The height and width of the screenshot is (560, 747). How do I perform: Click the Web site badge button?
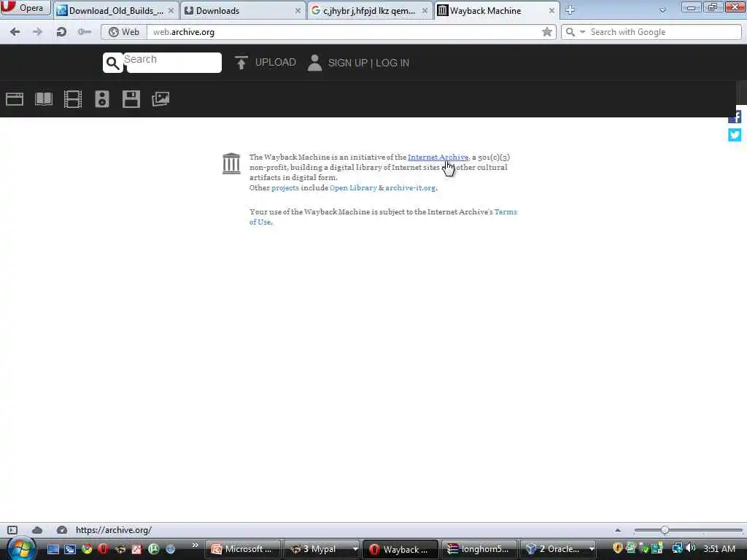click(124, 32)
